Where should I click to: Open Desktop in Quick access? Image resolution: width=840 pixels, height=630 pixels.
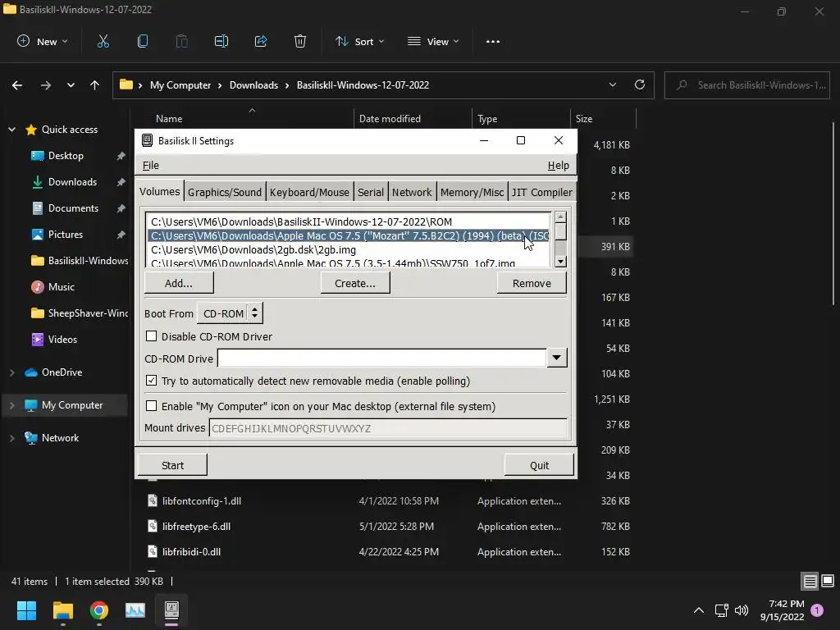click(66, 156)
